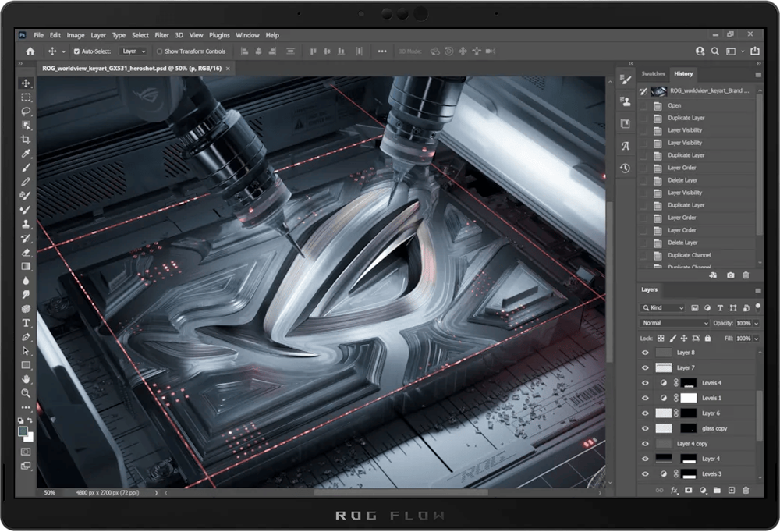780x532 pixels.
Task: Select the Eraser tool
Action: 26,252
